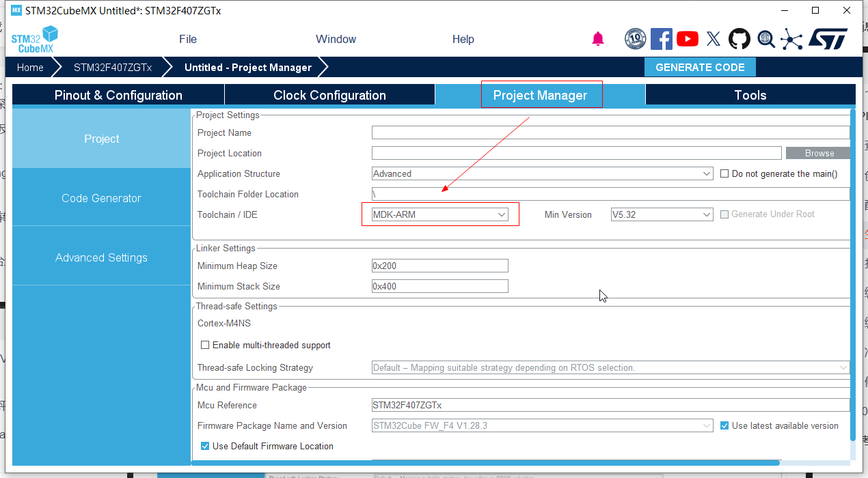The image size is (868, 478).
Task: Select the Project side panel item
Action: pos(102,139)
